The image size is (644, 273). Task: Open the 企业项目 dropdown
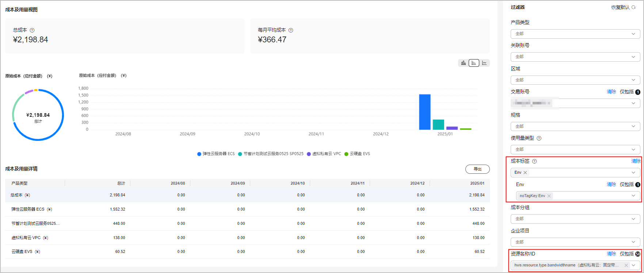point(575,242)
